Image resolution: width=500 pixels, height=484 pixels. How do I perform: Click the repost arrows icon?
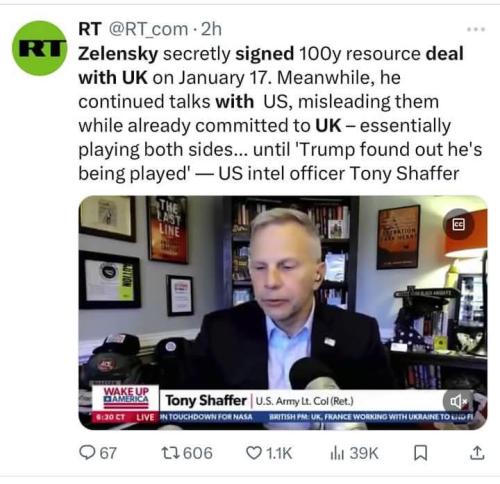(x=170, y=453)
